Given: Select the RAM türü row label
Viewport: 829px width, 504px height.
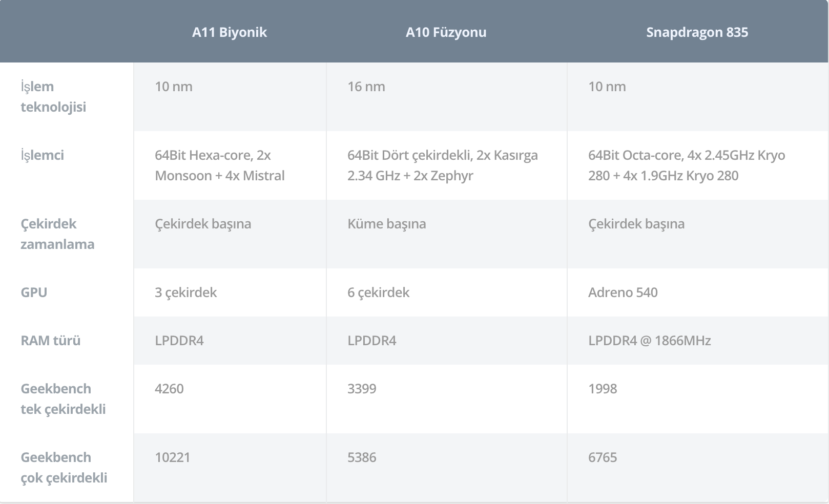Looking at the screenshot, I should [51, 341].
